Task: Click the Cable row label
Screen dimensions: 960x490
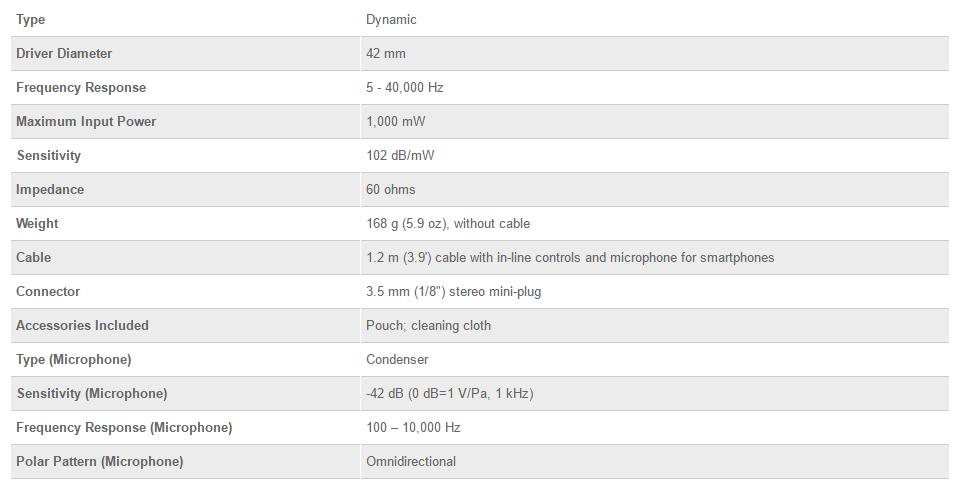Action: click(33, 258)
